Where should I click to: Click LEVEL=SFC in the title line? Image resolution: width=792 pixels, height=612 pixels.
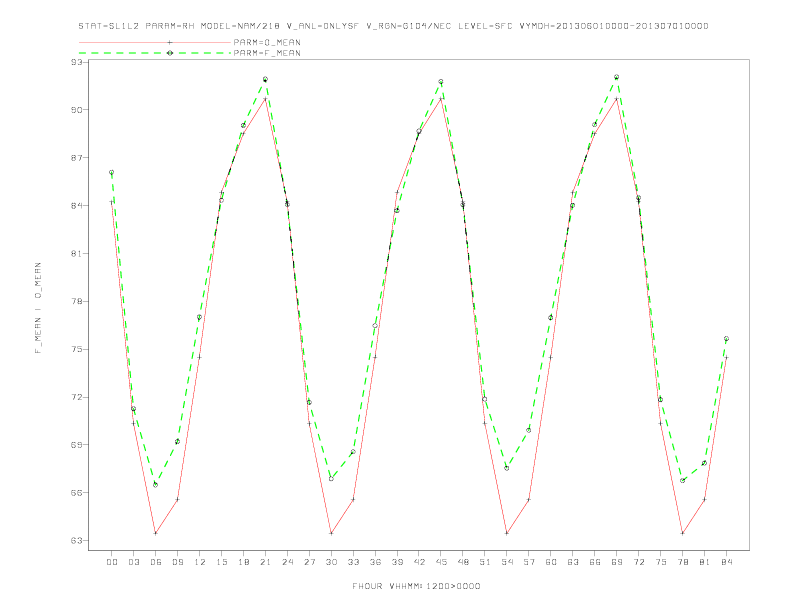pyautogui.click(x=485, y=26)
